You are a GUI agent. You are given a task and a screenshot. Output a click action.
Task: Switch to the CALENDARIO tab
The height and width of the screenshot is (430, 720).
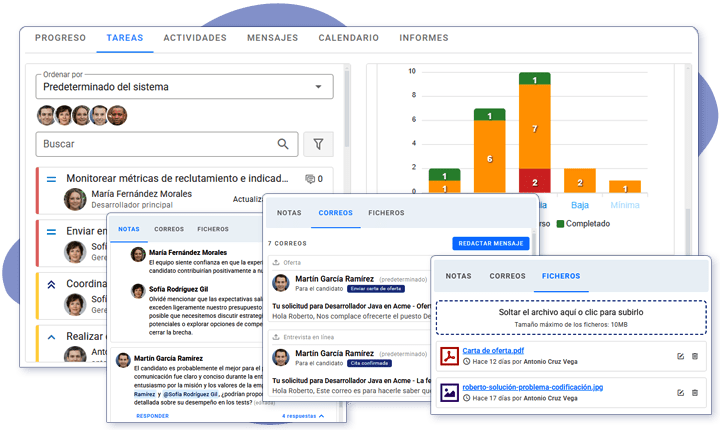coord(348,38)
